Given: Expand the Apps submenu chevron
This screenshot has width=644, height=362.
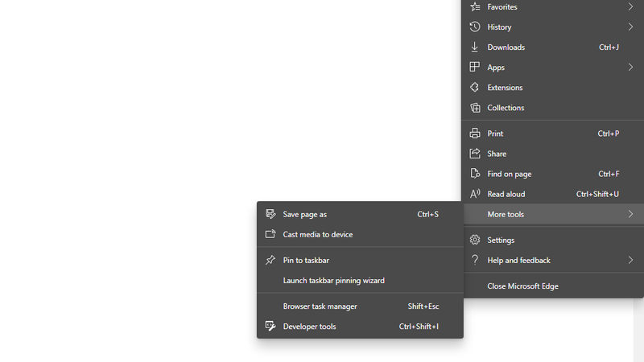Looking at the screenshot, I should click(630, 67).
